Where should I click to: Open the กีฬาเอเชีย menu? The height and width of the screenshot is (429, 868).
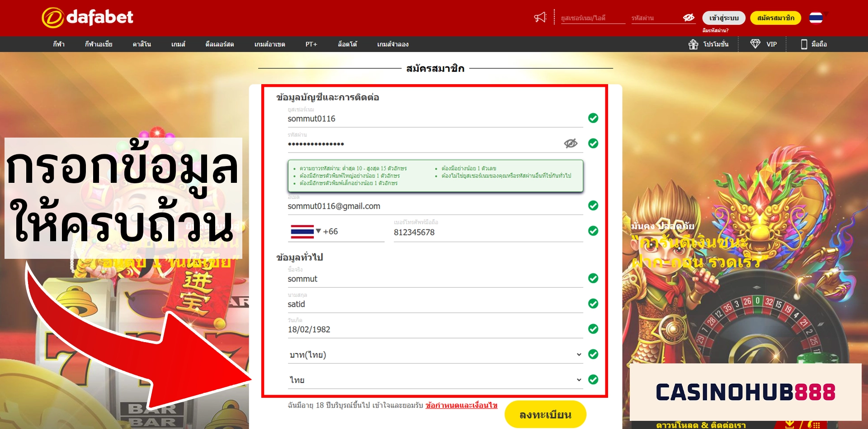99,44
